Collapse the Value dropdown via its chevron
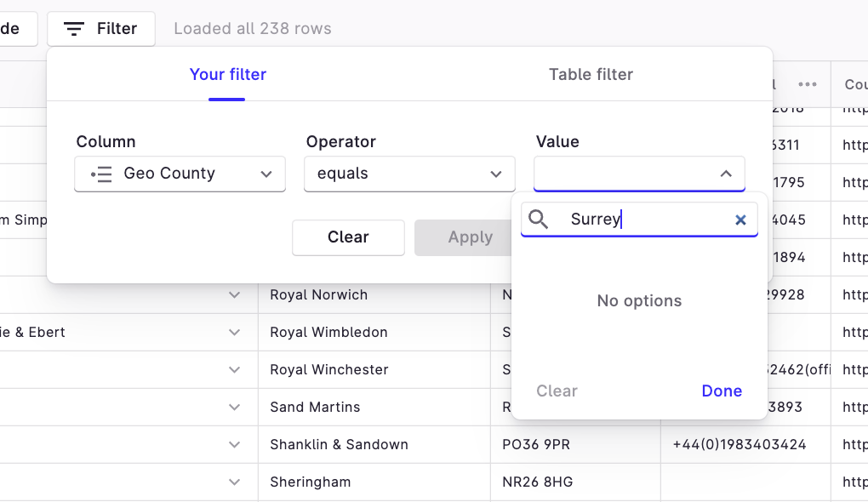The image size is (868, 502). pyautogui.click(x=725, y=174)
